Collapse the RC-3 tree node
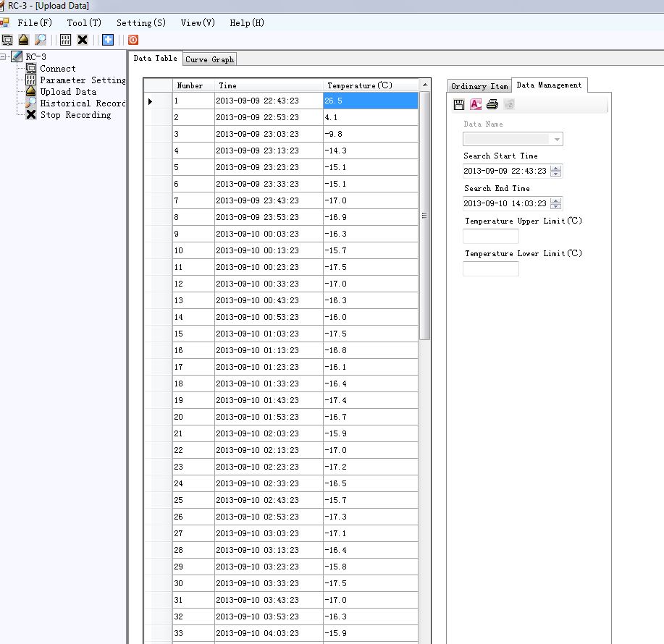This screenshot has width=664, height=644. [3, 56]
